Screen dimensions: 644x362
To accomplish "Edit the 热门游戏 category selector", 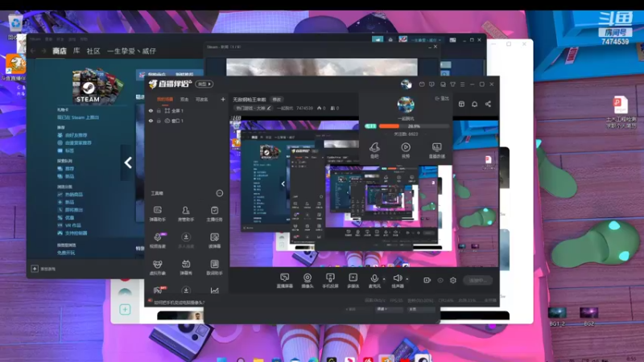I will [x=253, y=109].
